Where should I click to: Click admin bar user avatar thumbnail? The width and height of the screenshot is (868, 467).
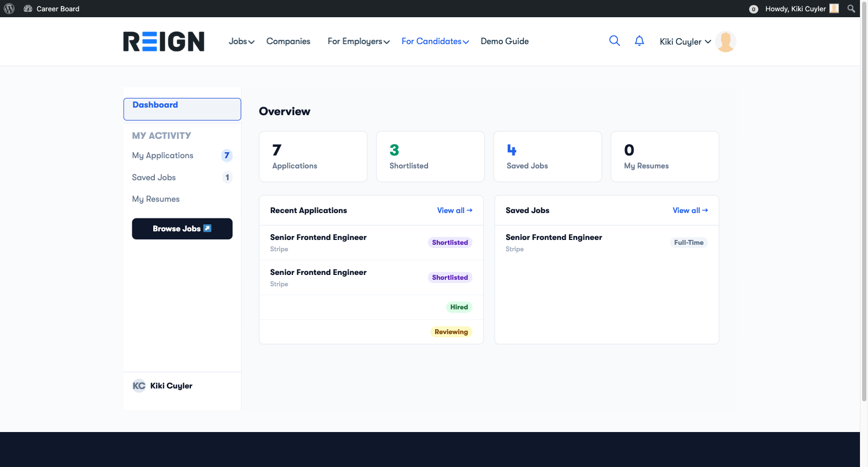pyautogui.click(x=834, y=9)
